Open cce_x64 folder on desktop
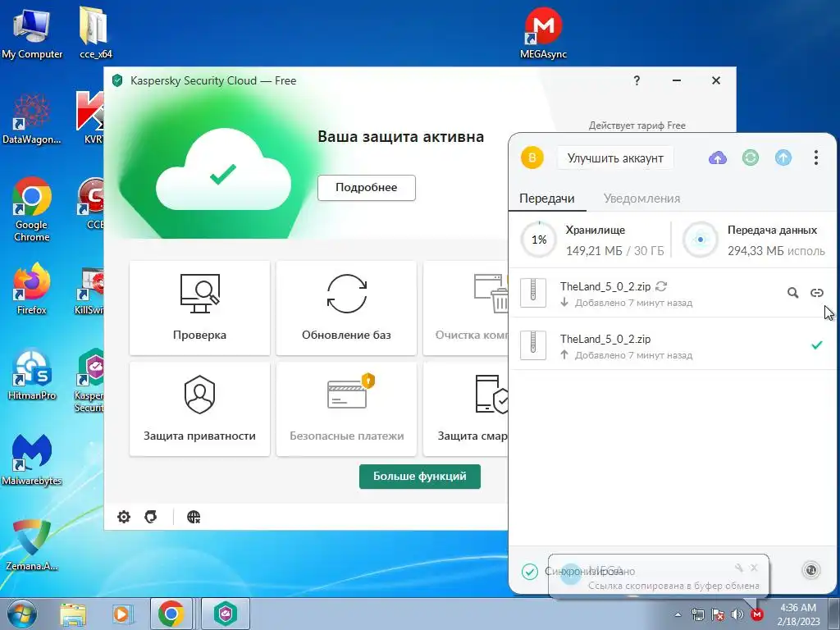The width and height of the screenshot is (840, 630). [x=95, y=34]
